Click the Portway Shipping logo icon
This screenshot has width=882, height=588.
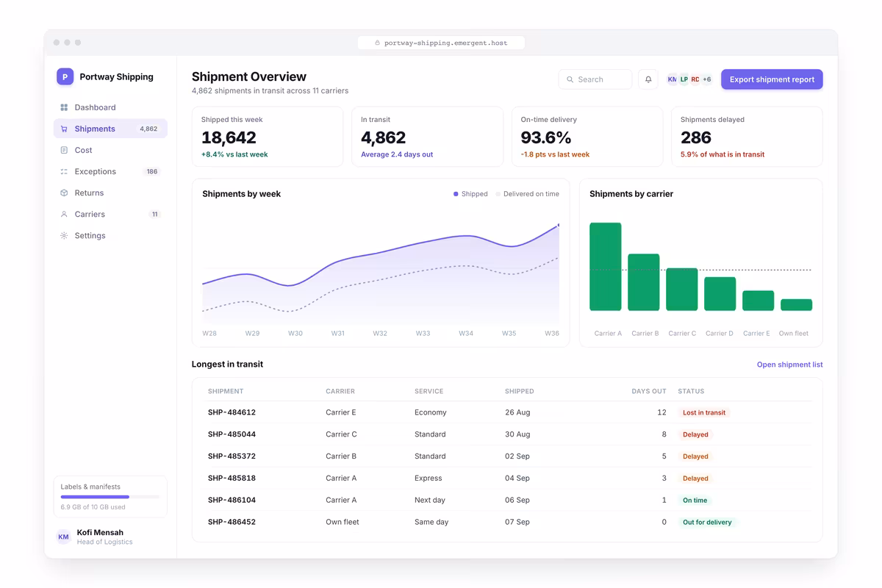coord(65,76)
